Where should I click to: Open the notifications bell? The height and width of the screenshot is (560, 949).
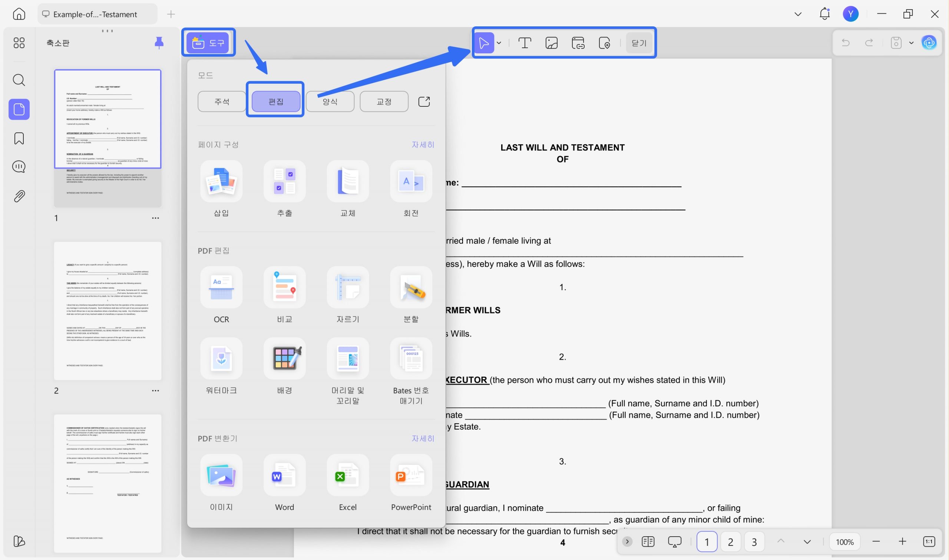(824, 14)
